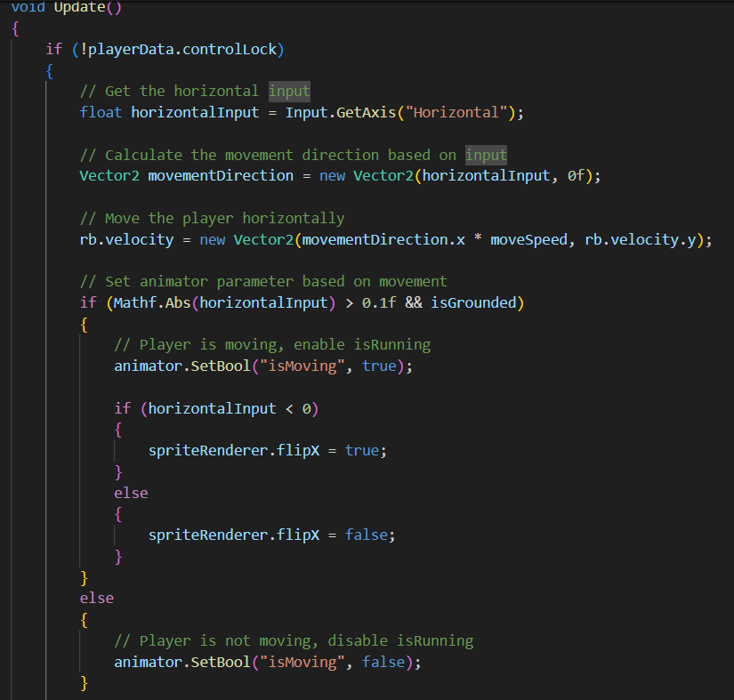Click false in the flipX assignment
Screen dimensions: 734x700
tap(367, 535)
